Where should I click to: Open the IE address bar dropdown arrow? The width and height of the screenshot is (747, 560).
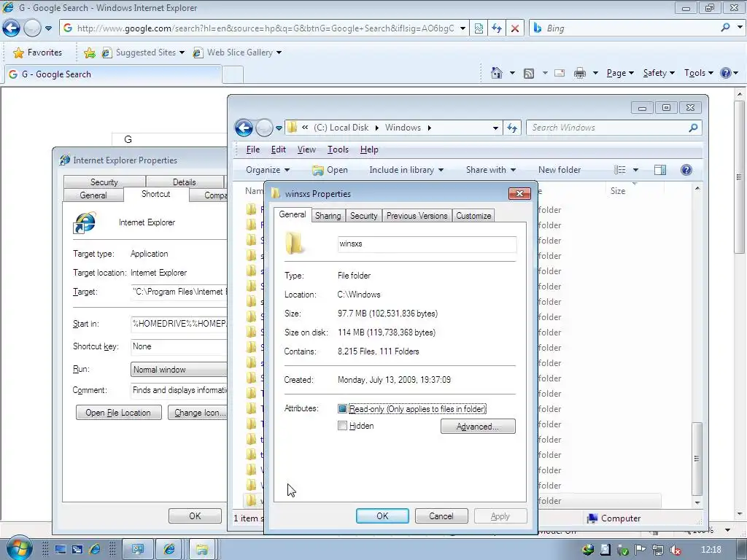coord(462,28)
